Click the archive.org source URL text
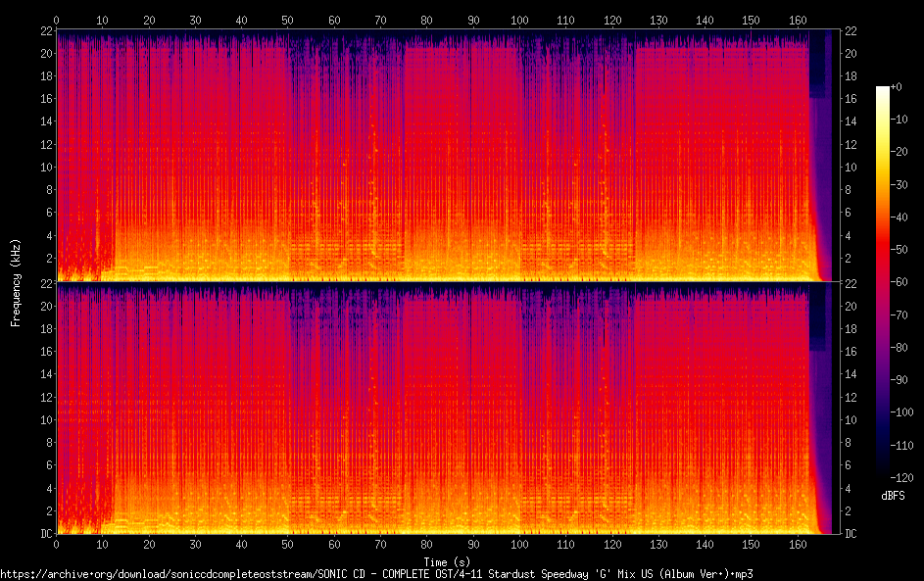 click(x=382, y=573)
